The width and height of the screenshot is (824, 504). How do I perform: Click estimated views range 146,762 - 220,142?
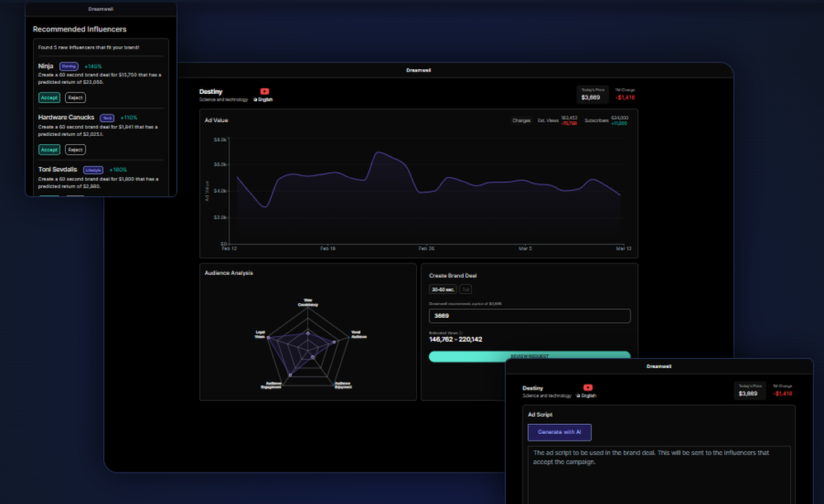(456, 339)
